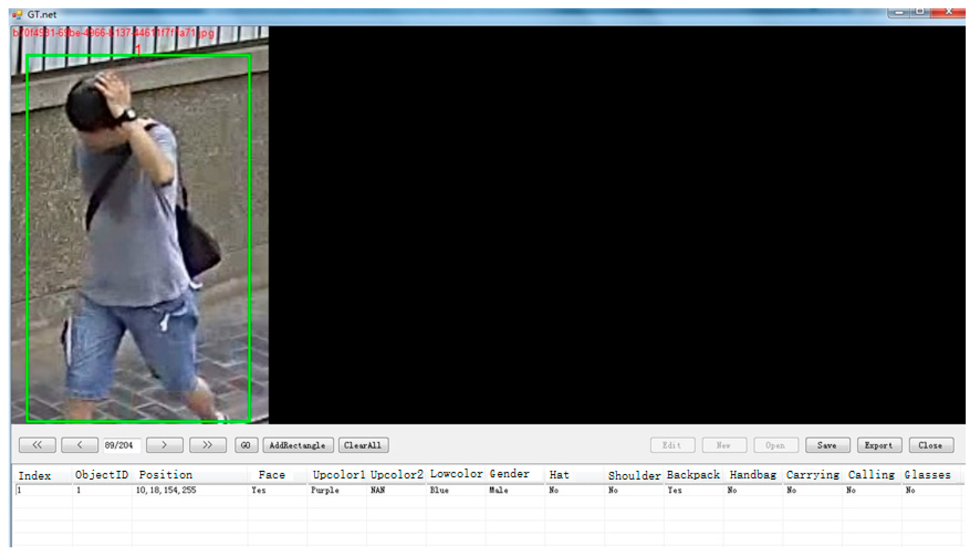The width and height of the screenshot is (977, 560).
Task: Click the Gender column header
Action: pos(510,474)
